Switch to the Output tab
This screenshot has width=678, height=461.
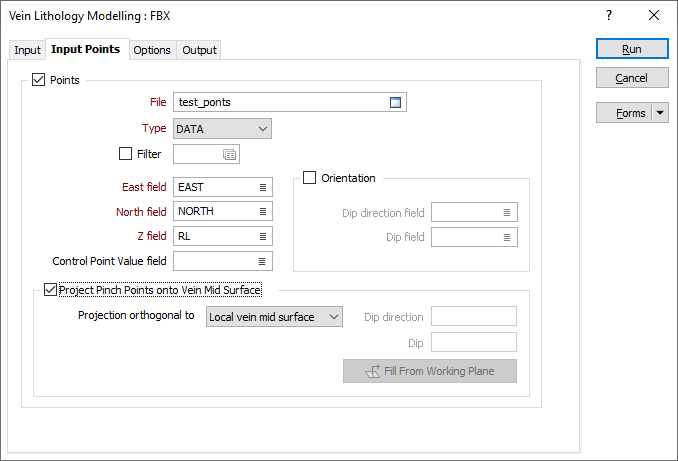(199, 50)
